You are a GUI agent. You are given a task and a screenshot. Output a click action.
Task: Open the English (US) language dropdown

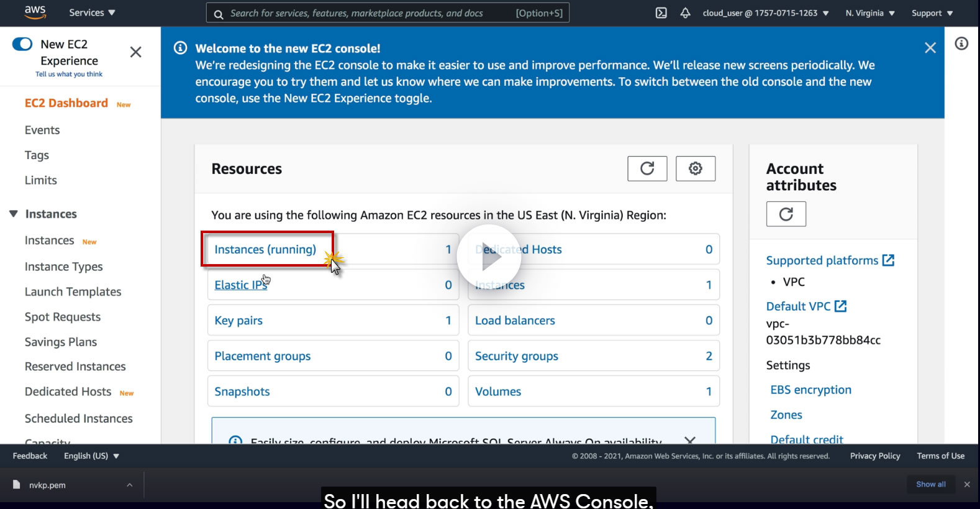[91, 456]
